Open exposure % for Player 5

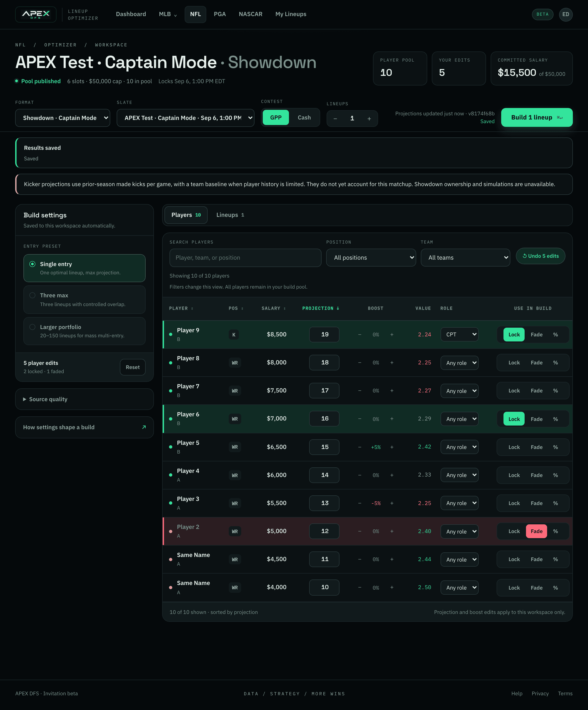[x=555, y=447]
